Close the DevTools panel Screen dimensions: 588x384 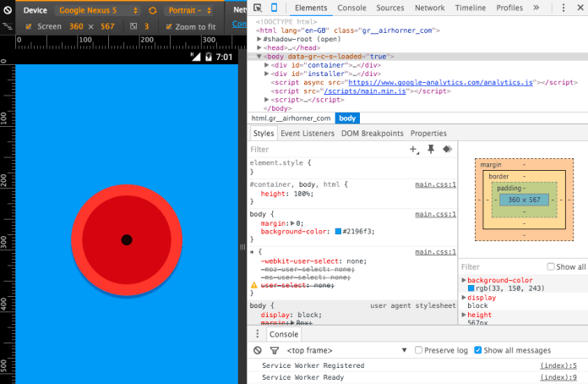pyautogui.click(x=580, y=8)
